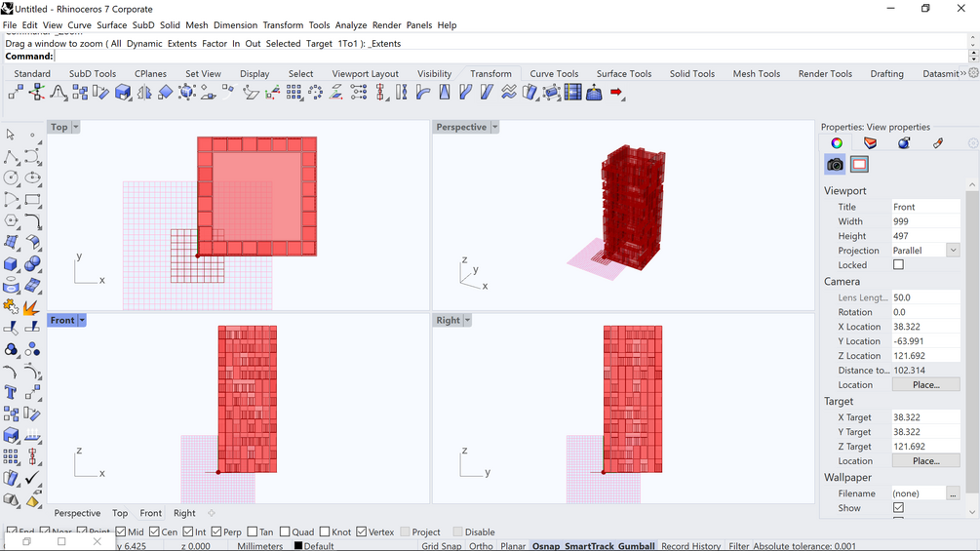This screenshot has height=551, width=980.
Task: Click the black Default layer swatch
Action: click(x=298, y=546)
